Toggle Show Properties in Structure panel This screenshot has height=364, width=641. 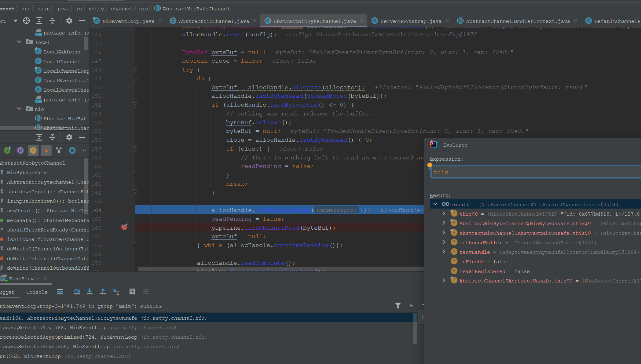(x=20, y=150)
